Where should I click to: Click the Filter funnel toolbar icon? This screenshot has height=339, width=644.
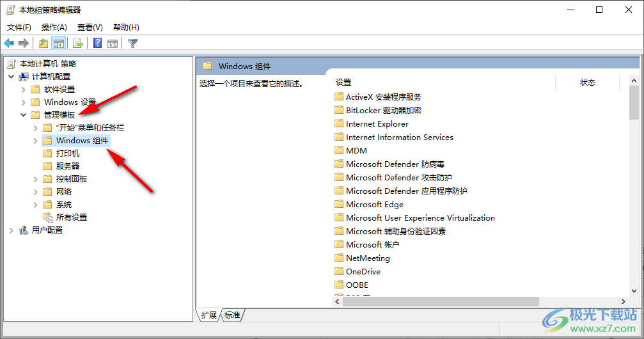point(132,43)
